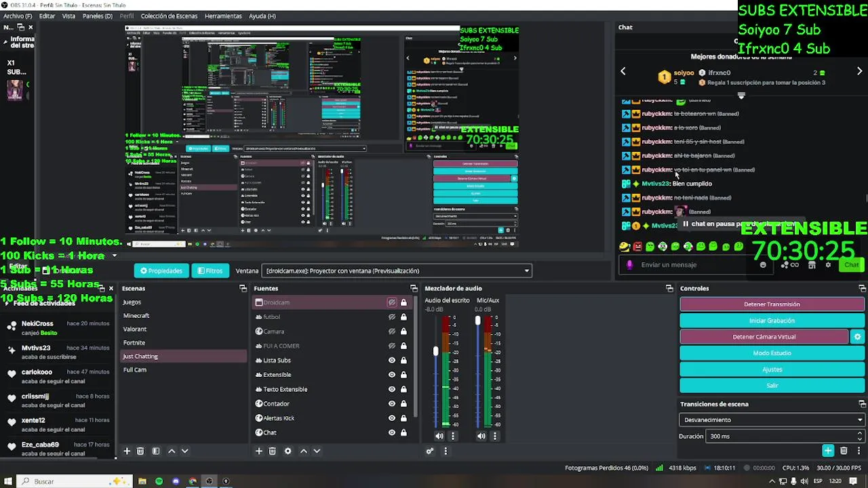Image resolution: width=868 pixels, height=488 pixels.
Task: Mute the Audio del escritorio channel
Action: pos(439,436)
